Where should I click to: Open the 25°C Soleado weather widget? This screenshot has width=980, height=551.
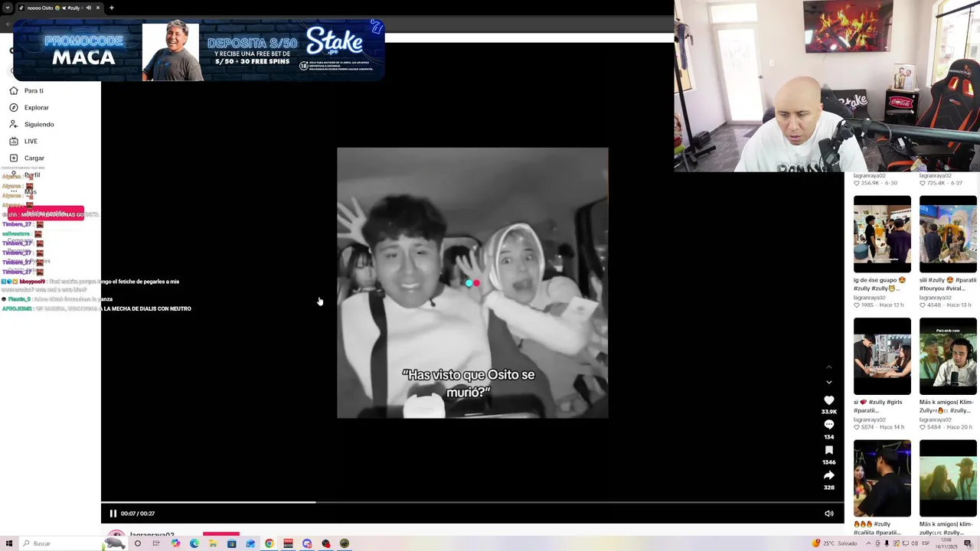(x=835, y=543)
